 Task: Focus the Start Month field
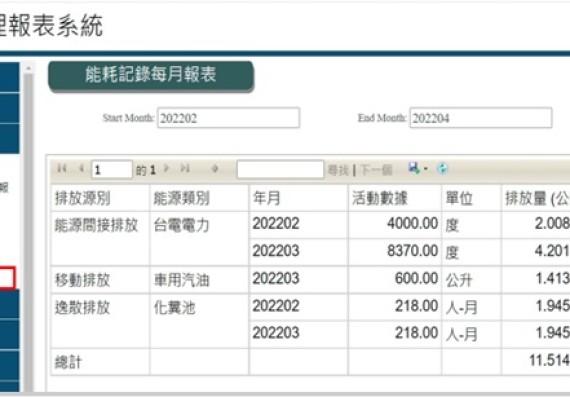click(x=228, y=118)
